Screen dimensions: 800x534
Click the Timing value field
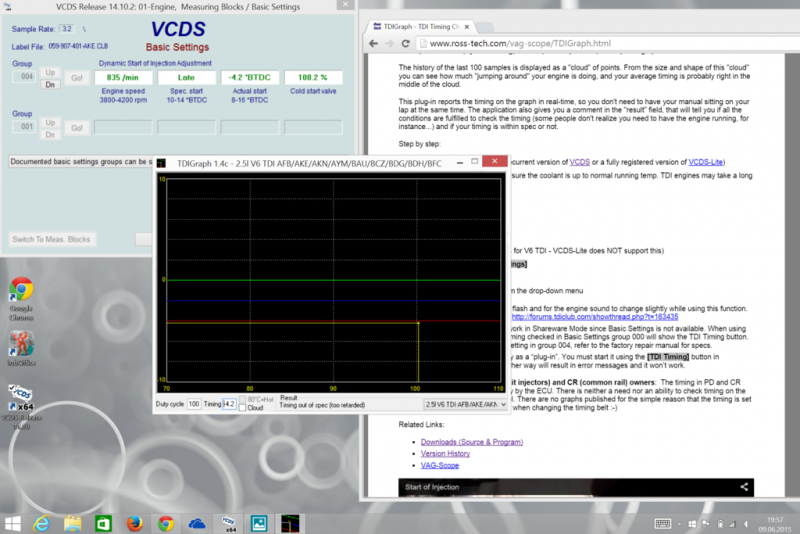tap(229, 404)
